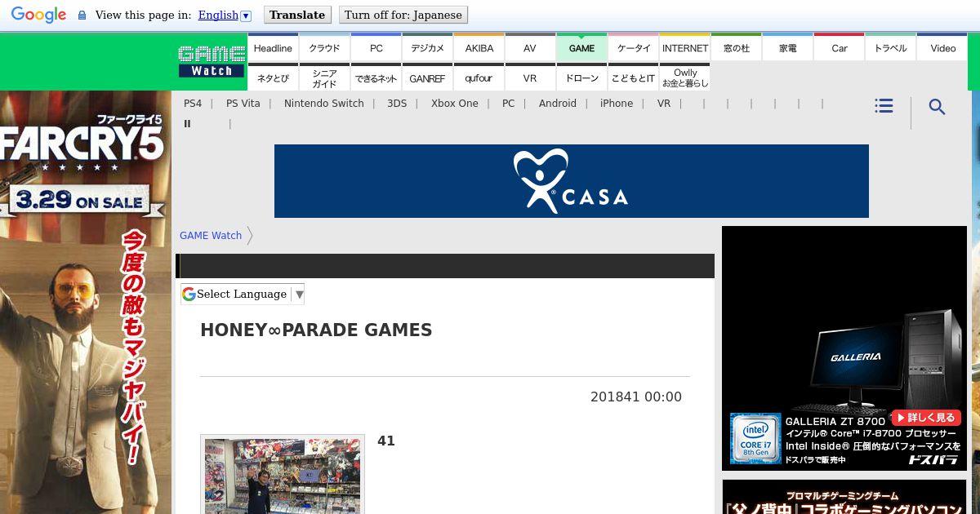Image resolution: width=980 pixels, height=514 pixels.
Task: Open the シニアガイド tab
Action: (324, 78)
